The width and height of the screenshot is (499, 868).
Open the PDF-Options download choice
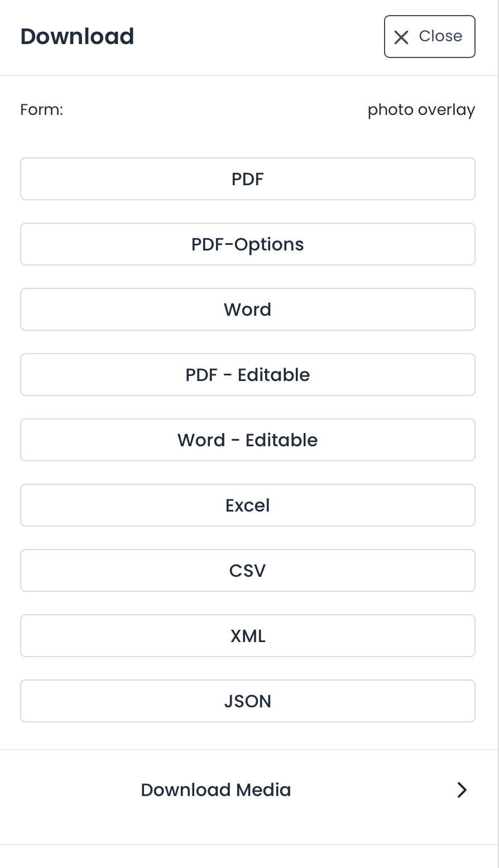[248, 244]
